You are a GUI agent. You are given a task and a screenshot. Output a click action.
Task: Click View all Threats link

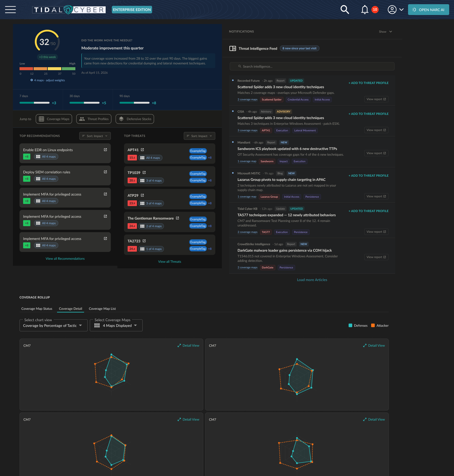170,262
